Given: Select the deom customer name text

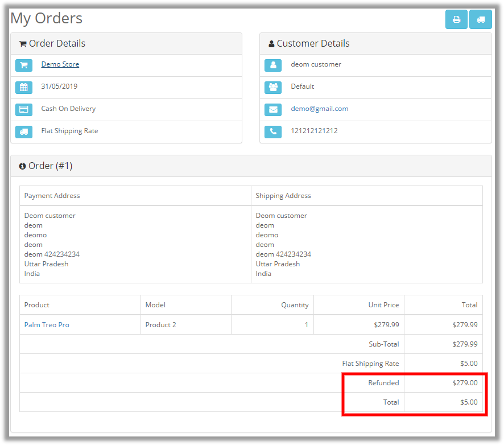Looking at the screenshot, I should tap(316, 64).
